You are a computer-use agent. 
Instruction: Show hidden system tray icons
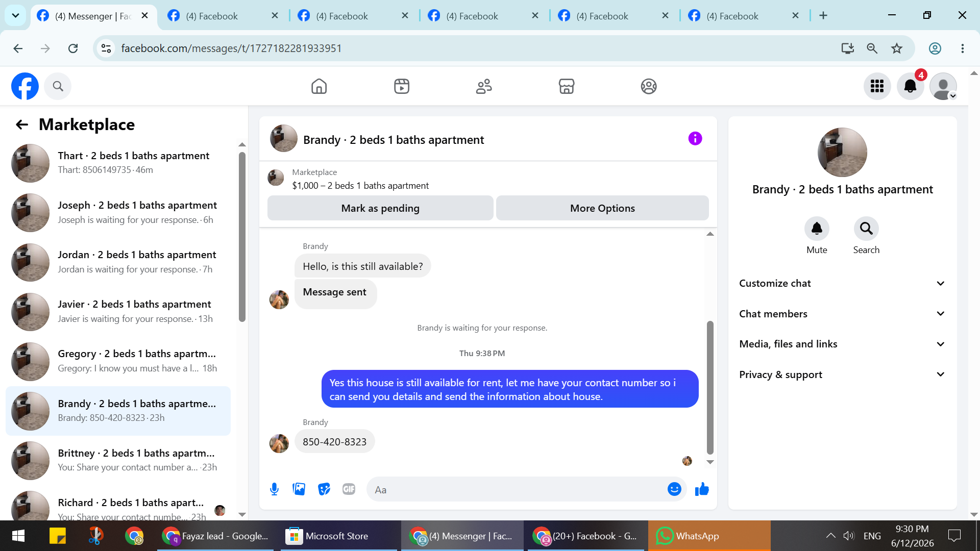pyautogui.click(x=830, y=536)
